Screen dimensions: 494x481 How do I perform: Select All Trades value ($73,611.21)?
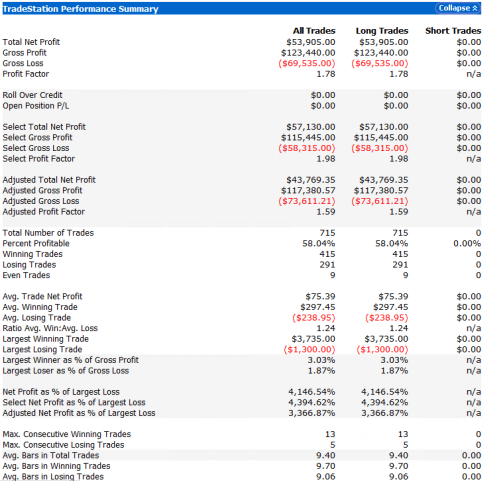(307, 201)
